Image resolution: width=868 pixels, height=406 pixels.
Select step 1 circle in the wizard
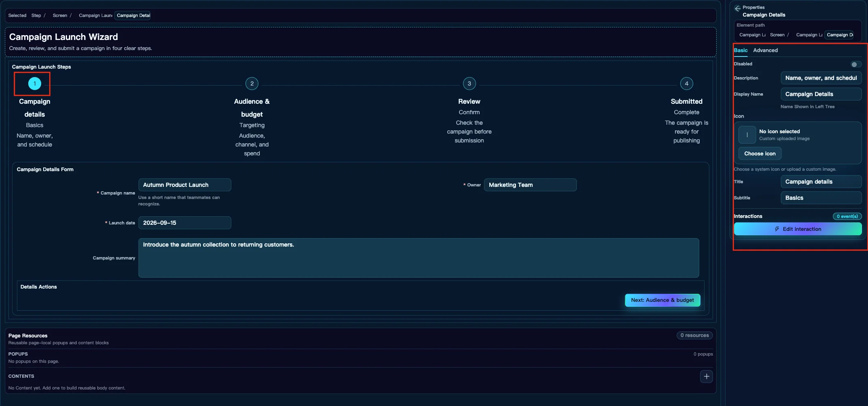[x=35, y=84]
